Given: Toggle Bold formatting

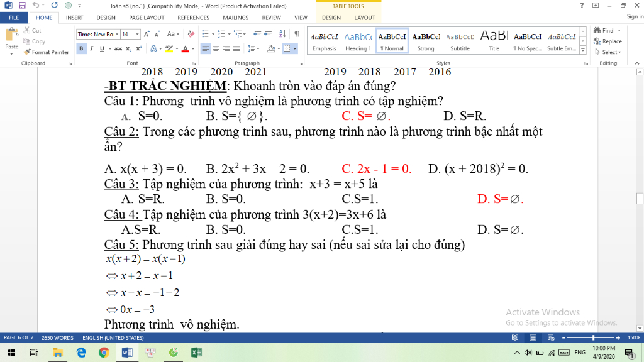Looking at the screenshot, I should click(x=81, y=48).
